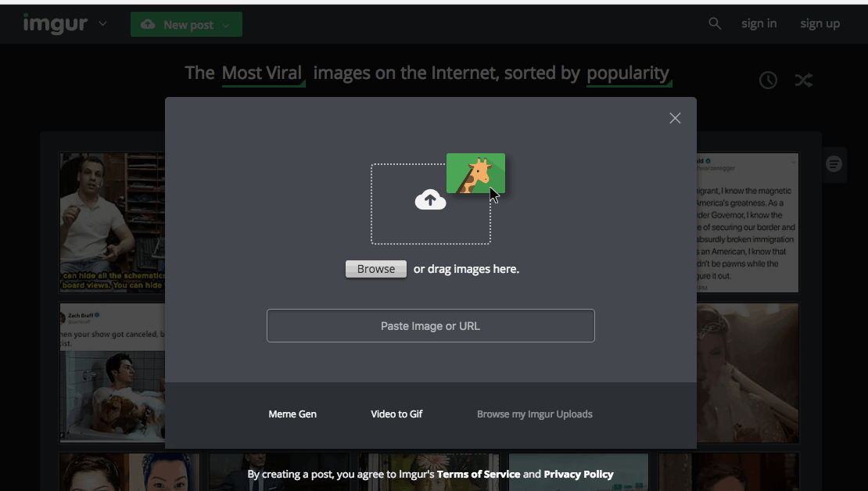Click the Browse button

pyautogui.click(x=376, y=269)
